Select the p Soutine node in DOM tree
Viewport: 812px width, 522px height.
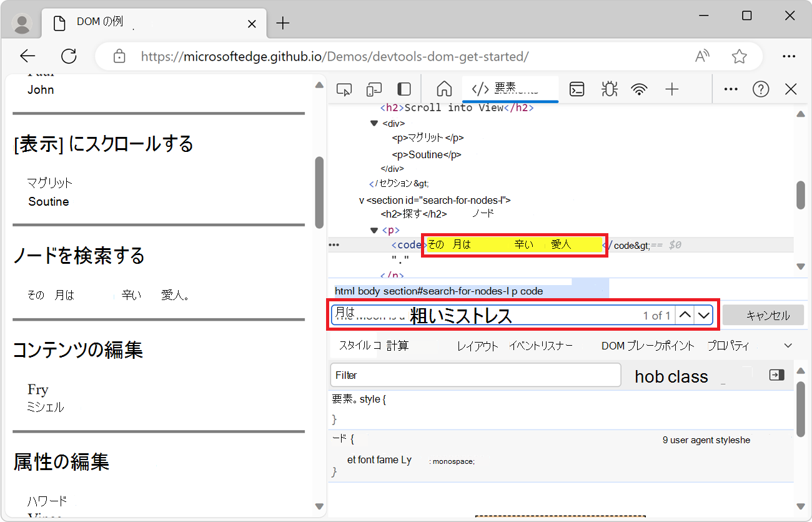[427, 154]
